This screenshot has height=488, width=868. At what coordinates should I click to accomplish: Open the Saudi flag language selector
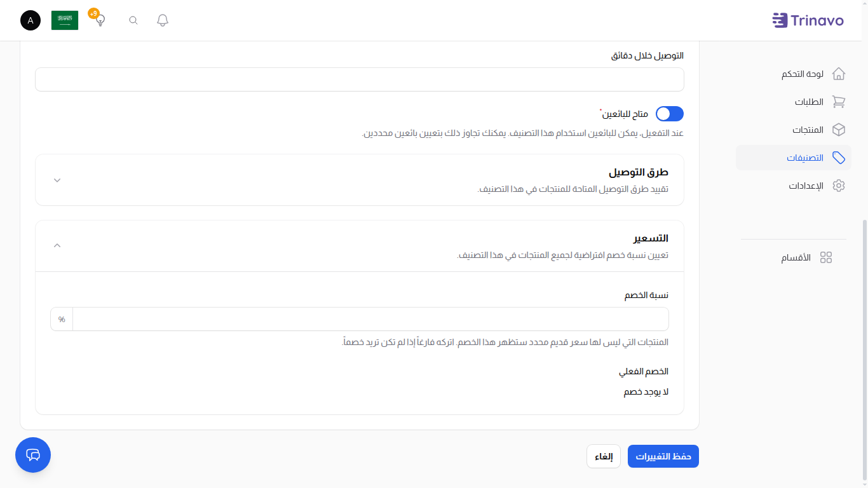click(x=64, y=20)
